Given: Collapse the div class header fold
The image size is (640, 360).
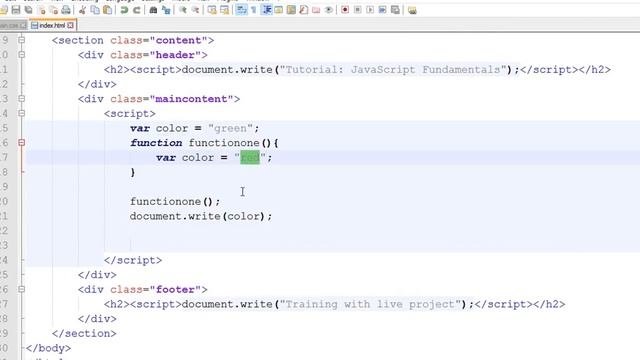Looking at the screenshot, I should point(22,55).
